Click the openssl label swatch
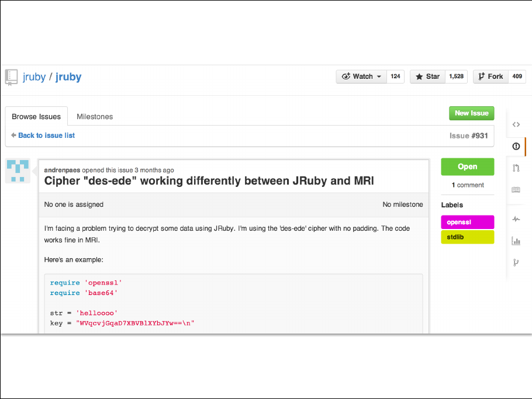Screen dimensions: 532x399 tap(467, 222)
